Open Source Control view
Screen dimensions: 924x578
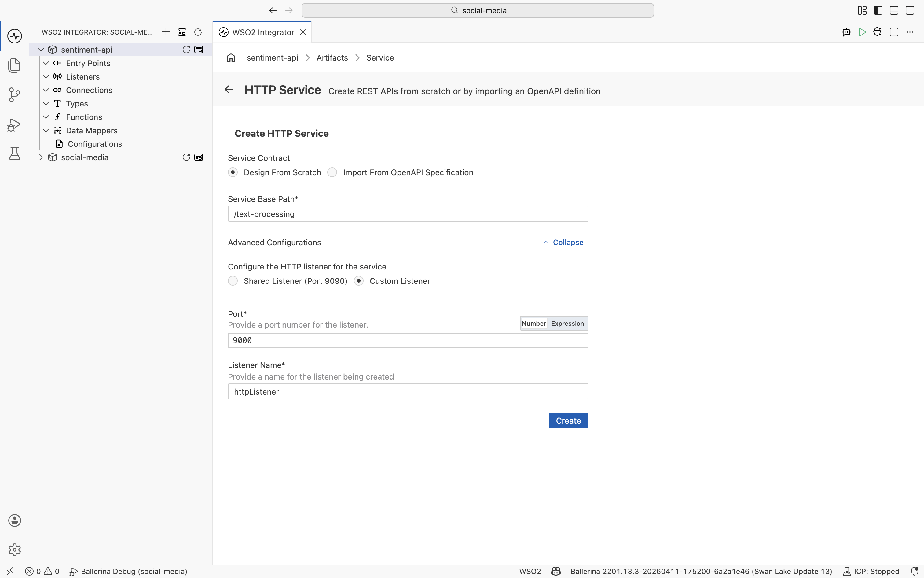[14, 95]
